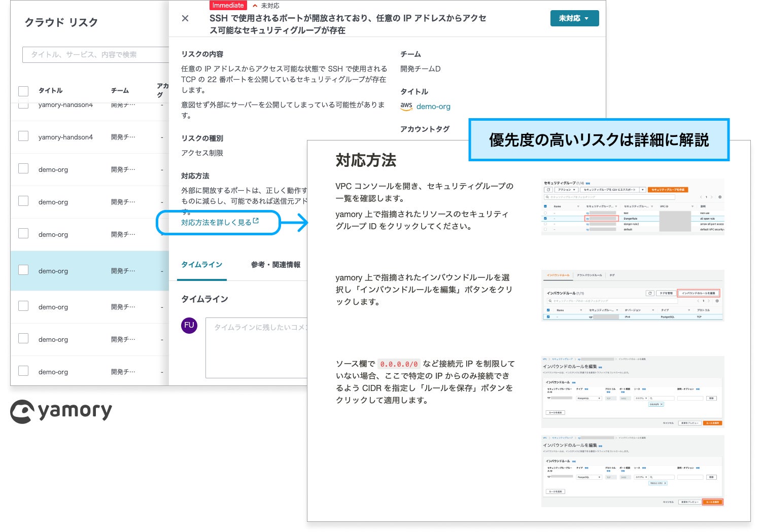
Task: Switch to the タイムライン tab
Action: click(x=202, y=265)
